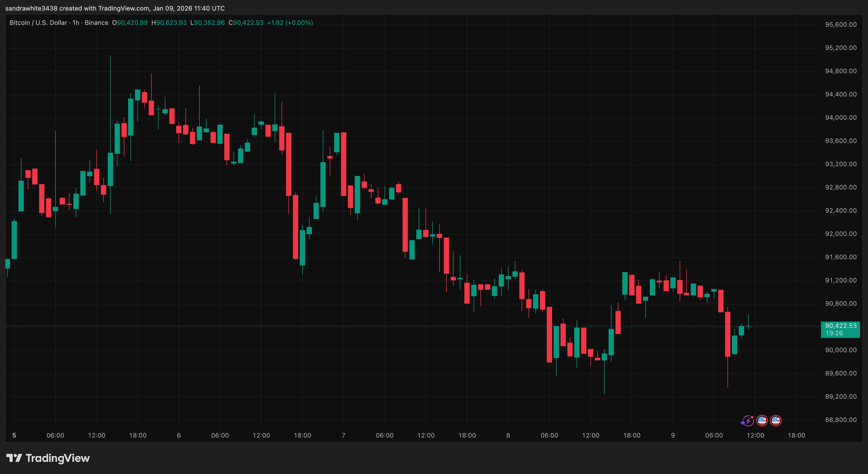868x474 pixels.
Task: Click the low price value 90,362.96
Action: click(x=208, y=22)
